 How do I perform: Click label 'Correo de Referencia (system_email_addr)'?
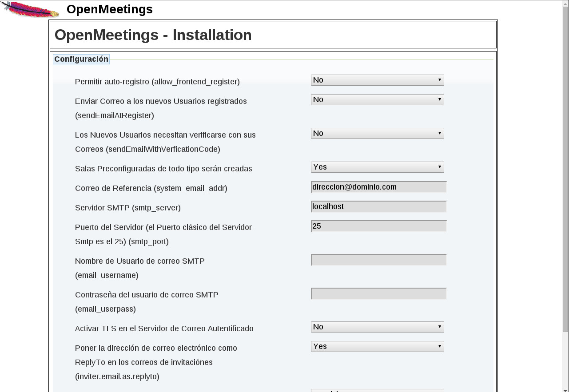pyautogui.click(x=151, y=188)
